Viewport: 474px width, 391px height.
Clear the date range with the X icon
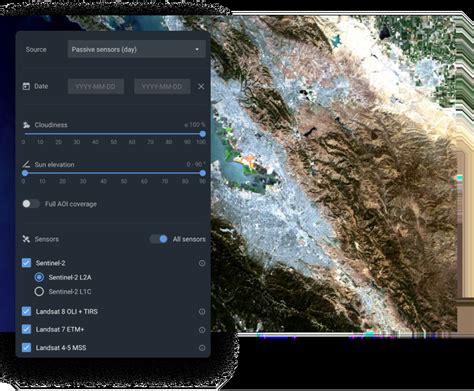pyautogui.click(x=201, y=87)
